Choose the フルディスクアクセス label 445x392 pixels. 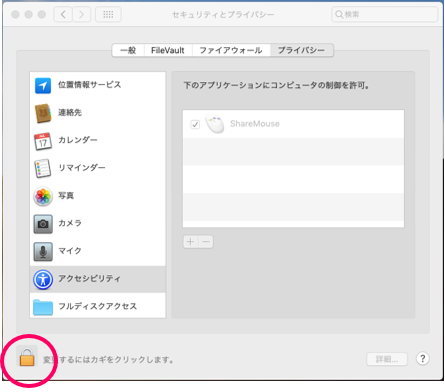point(98,306)
